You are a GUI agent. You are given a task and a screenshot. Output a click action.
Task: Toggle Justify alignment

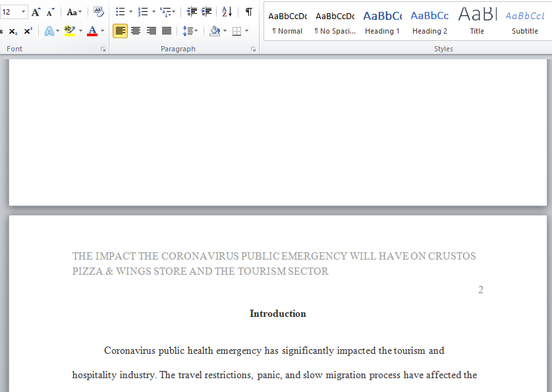point(167,31)
